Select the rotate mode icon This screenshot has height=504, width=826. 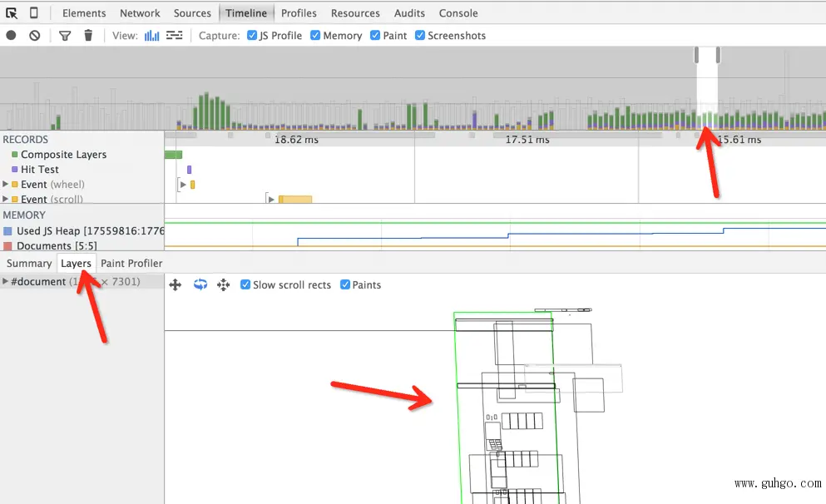(200, 284)
